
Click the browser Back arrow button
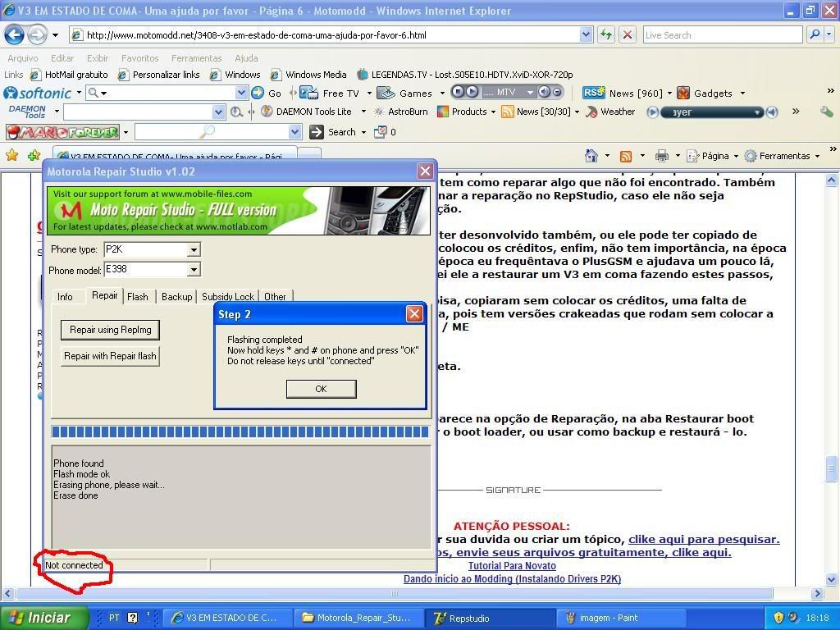[x=15, y=34]
